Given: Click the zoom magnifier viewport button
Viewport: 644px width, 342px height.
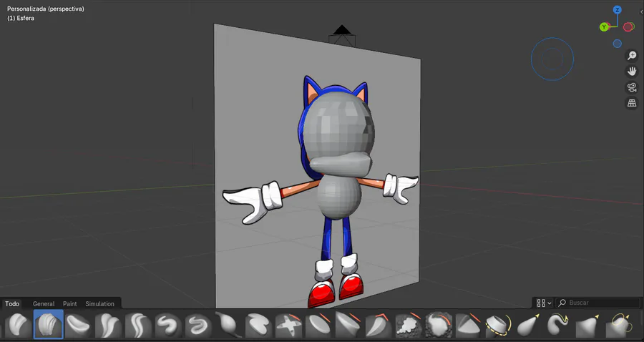Looking at the screenshot, I should coord(632,55).
